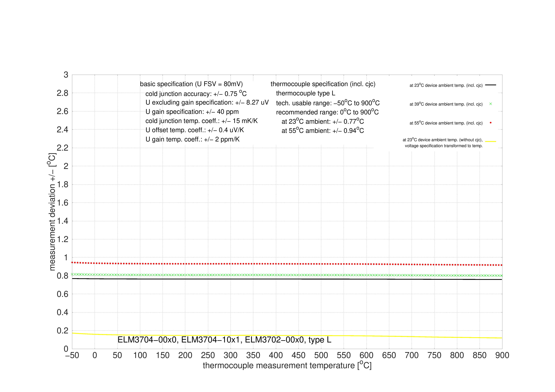Click 'recommended range: 0°C to 900°C'
555x392 pixels.
point(327,112)
